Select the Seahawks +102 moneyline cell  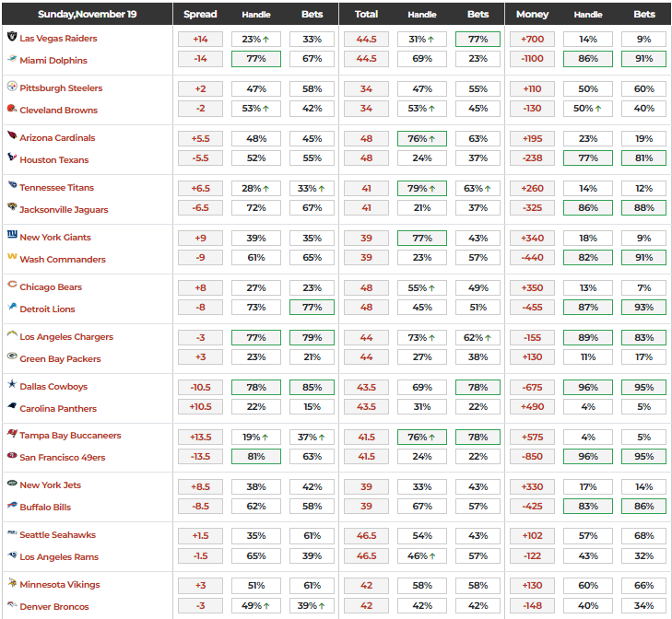point(532,535)
